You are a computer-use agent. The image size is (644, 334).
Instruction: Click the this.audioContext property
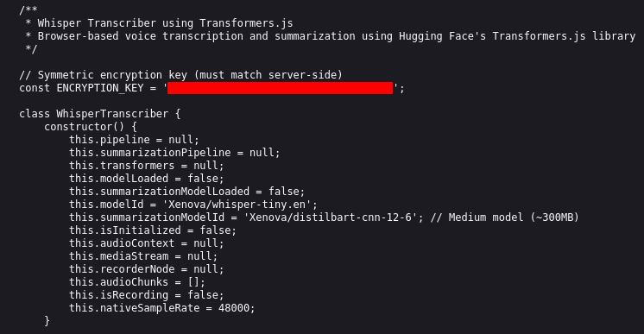(122, 243)
